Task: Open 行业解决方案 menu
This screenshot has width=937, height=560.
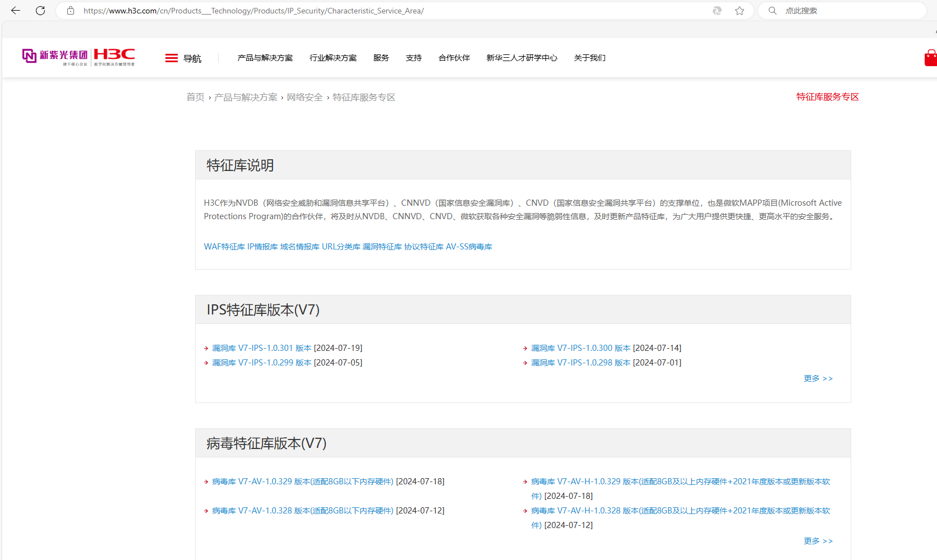Action: click(333, 58)
